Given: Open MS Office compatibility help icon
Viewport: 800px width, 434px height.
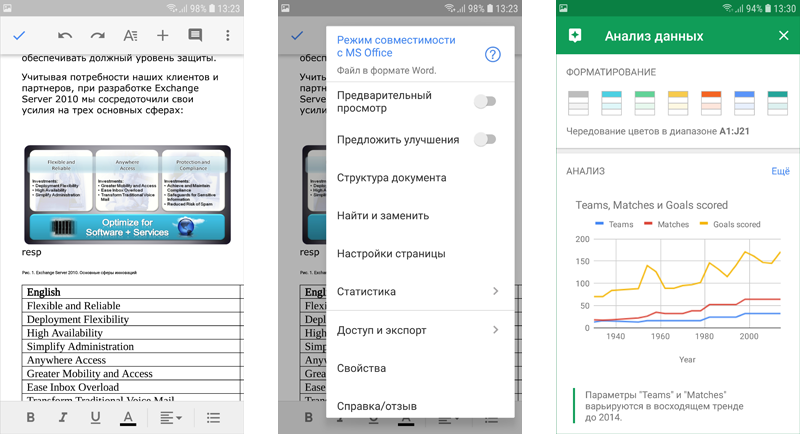Looking at the screenshot, I should click(x=492, y=54).
